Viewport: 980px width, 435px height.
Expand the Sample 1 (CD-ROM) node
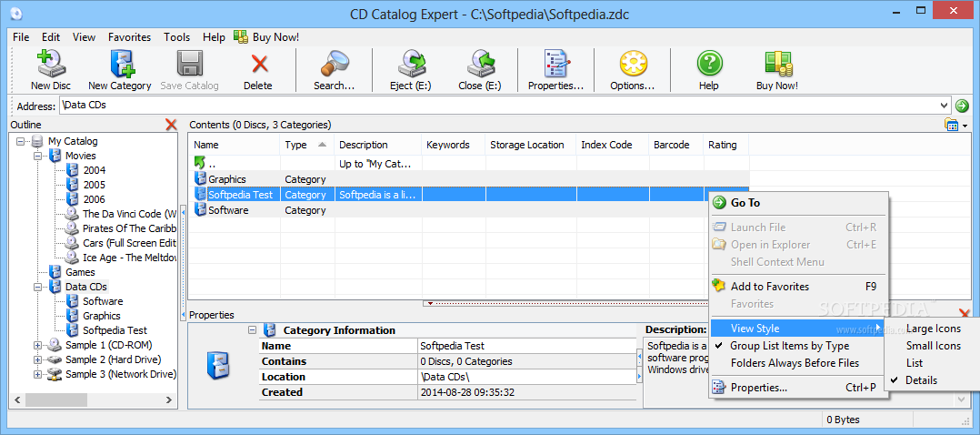pyautogui.click(x=37, y=345)
